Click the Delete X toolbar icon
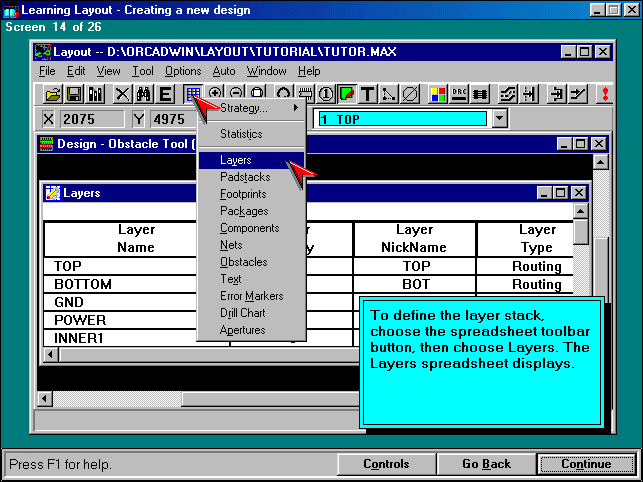Image resolution: width=643 pixels, height=482 pixels. 122,94
